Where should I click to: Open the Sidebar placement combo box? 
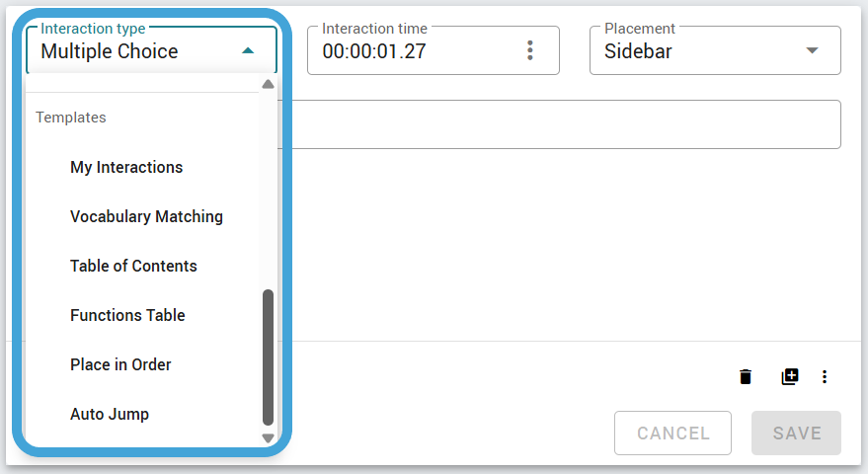click(x=715, y=50)
